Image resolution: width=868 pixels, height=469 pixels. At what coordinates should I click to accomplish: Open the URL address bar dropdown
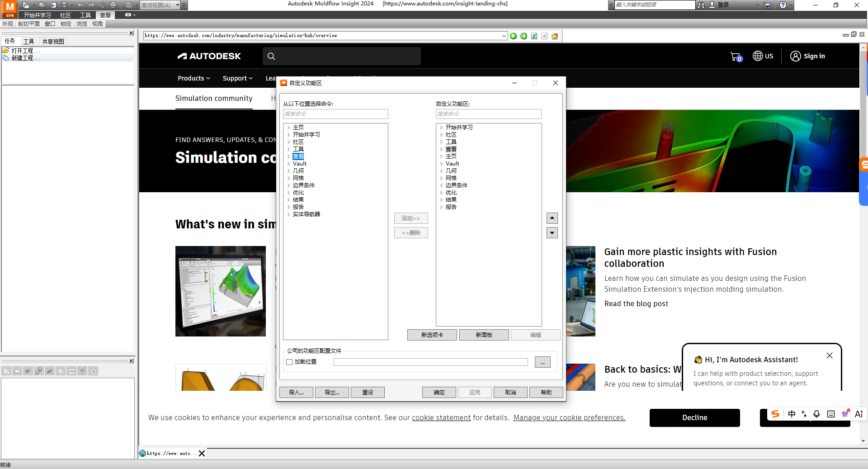(x=504, y=36)
